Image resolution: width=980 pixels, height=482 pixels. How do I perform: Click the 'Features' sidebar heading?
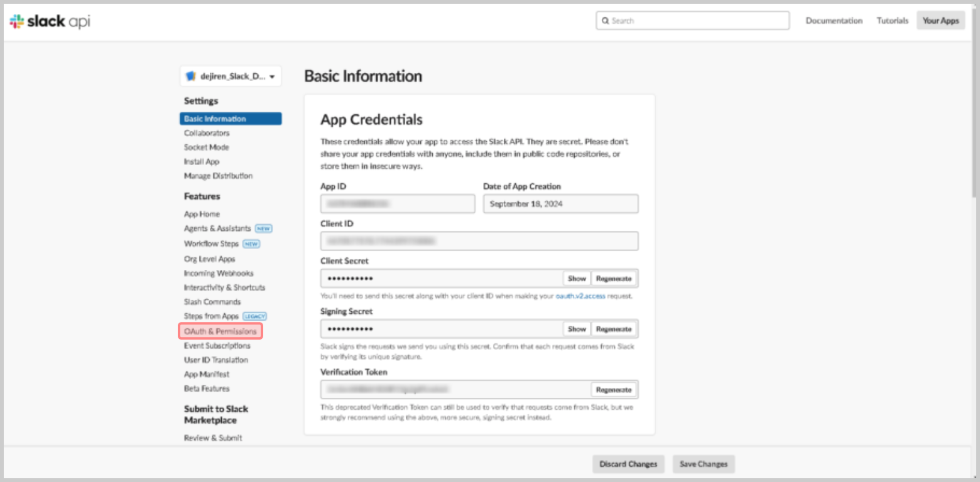202,196
